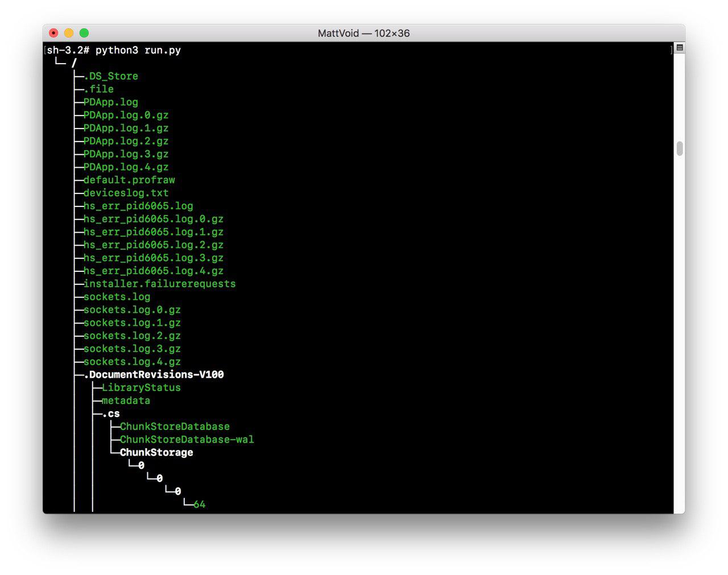Click the 'python3 run.py' command text
This screenshot has width=728, height=575.
click(x=138, y=50)
